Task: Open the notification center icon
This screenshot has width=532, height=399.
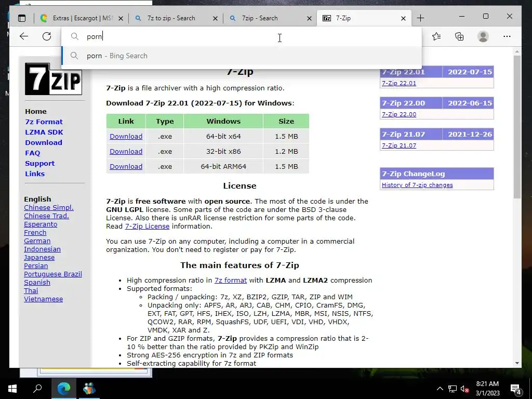Action: click(x=516, y=389)
